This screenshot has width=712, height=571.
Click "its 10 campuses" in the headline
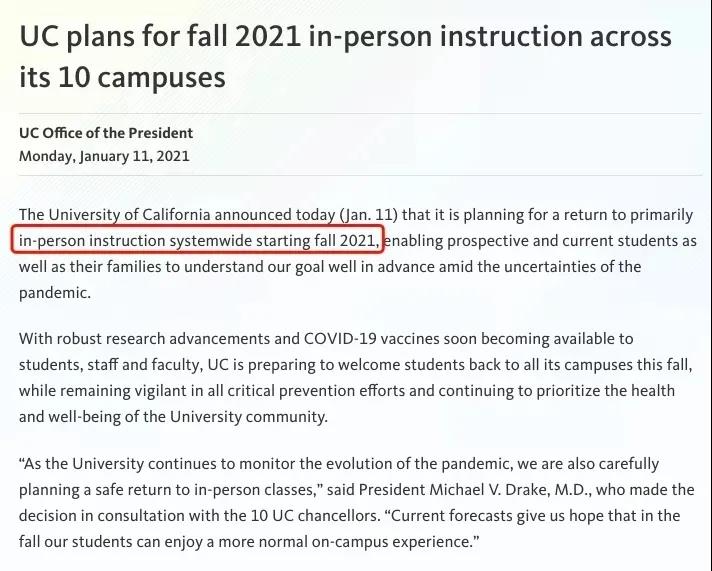pyautogui.click(x=122, y=75)
